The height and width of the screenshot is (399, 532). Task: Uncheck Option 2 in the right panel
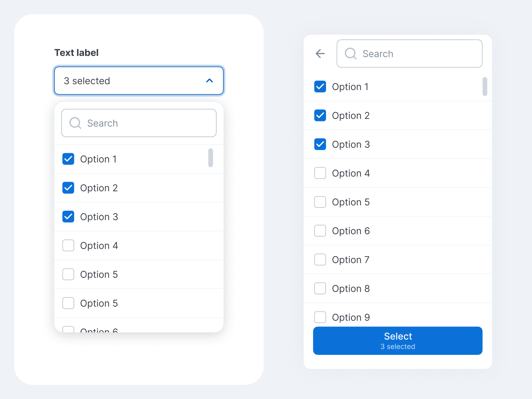(320, 115)
